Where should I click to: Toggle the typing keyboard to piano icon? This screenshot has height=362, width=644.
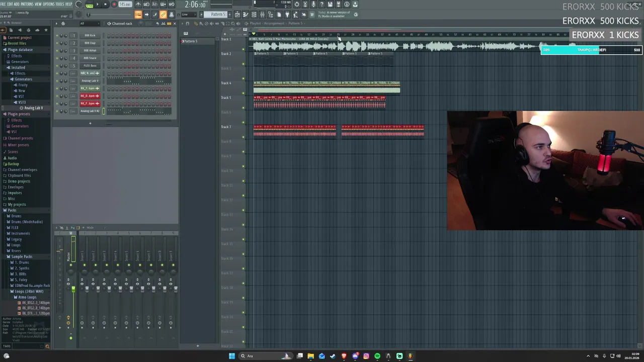click(138, 14)
